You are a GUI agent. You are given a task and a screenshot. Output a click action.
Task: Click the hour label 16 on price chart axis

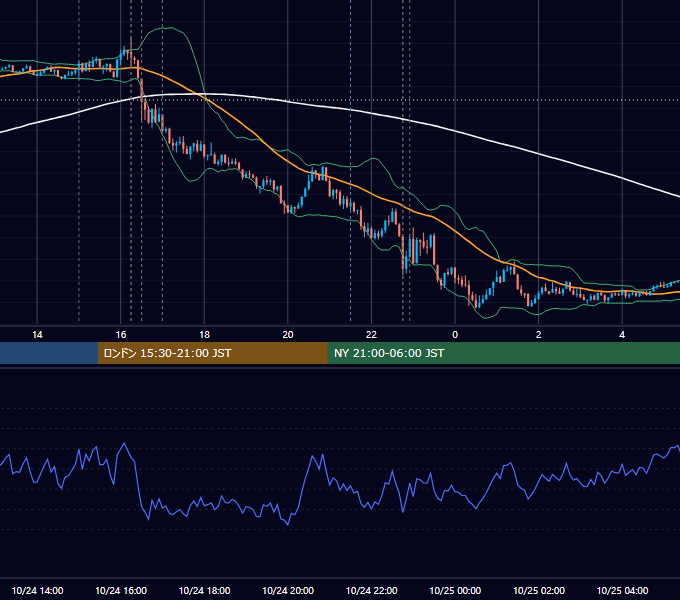[x=121, y=335]
